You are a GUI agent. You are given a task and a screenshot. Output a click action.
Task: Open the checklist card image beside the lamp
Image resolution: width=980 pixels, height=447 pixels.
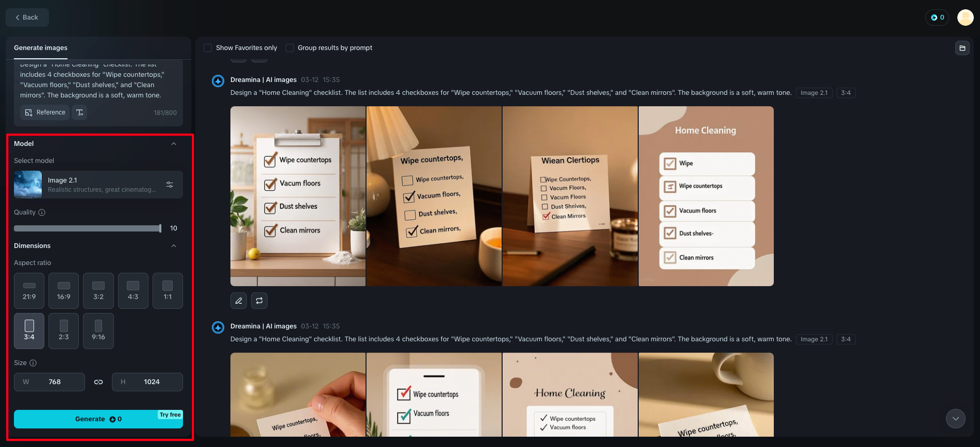click(434, 196)
